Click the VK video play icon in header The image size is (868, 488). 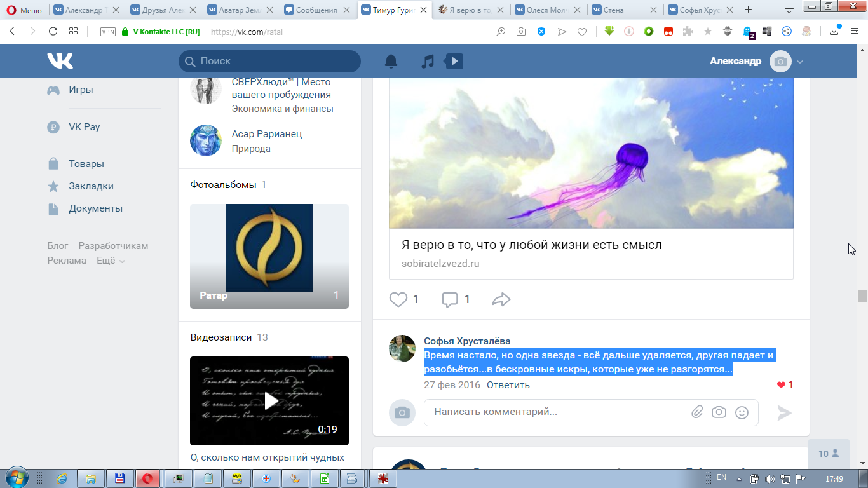454,61
